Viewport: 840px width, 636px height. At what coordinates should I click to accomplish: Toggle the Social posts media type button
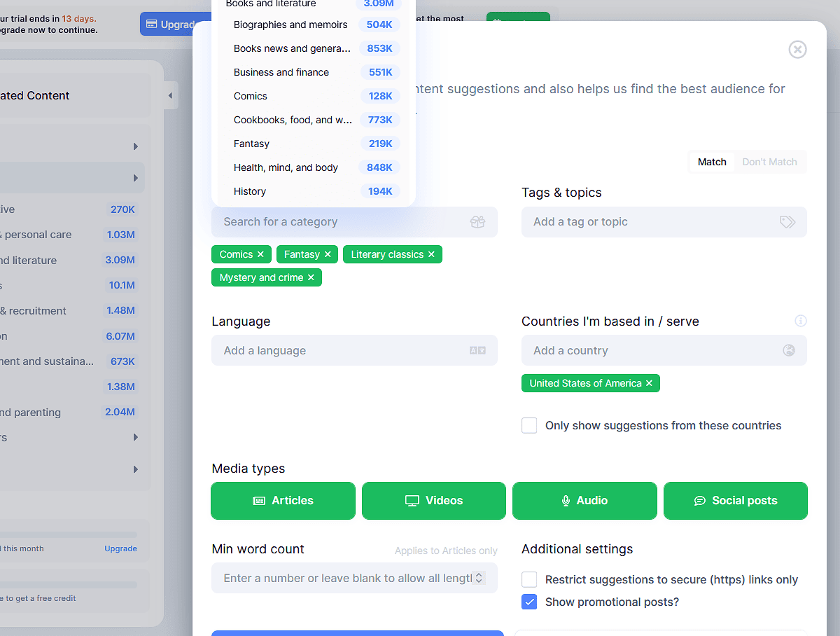(735, 500)
